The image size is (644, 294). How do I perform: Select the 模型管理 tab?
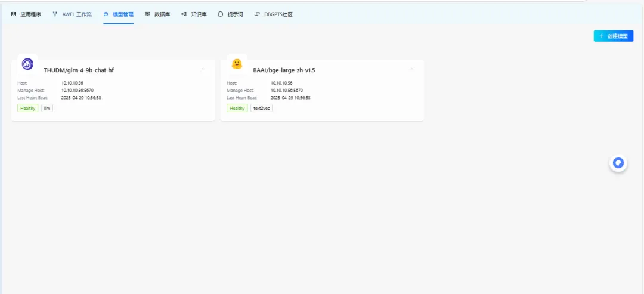tap(119, 14)
